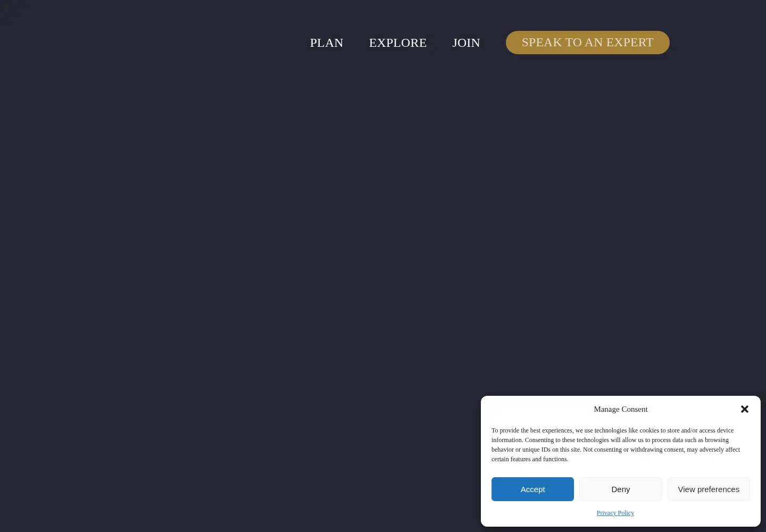766x532 pixels.
Task: Accept cookies with the blue Accept button
Action: coord(532,489)
